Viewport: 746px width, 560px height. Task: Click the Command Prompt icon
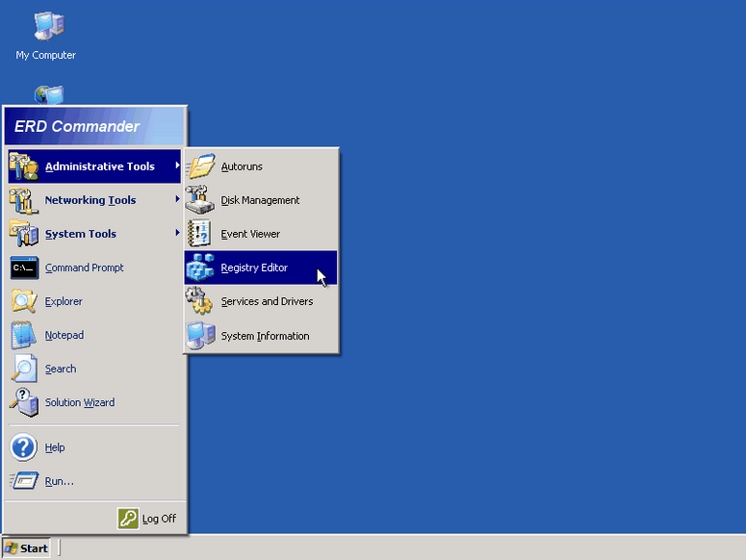(24, 268)
